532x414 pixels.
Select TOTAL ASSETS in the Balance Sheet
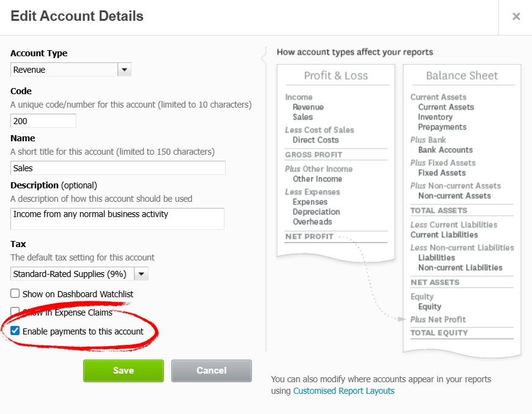(439, 210)
